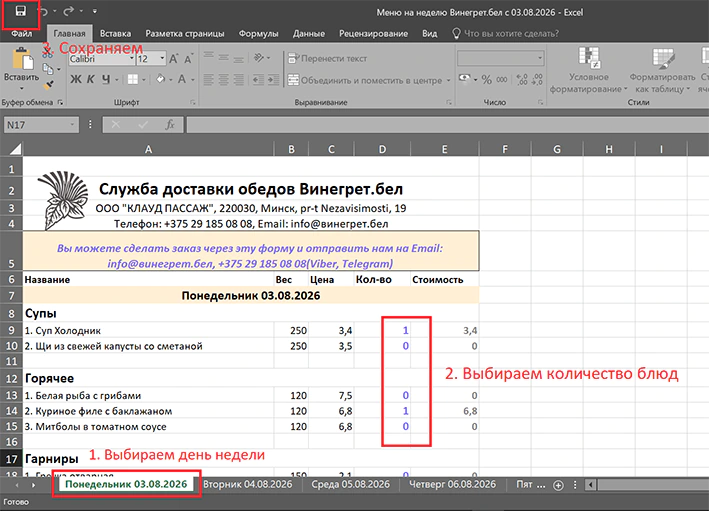Apply the thousands separator 000 format
Viewport: 709px width, 511px height.
click(x=501, y=80)
